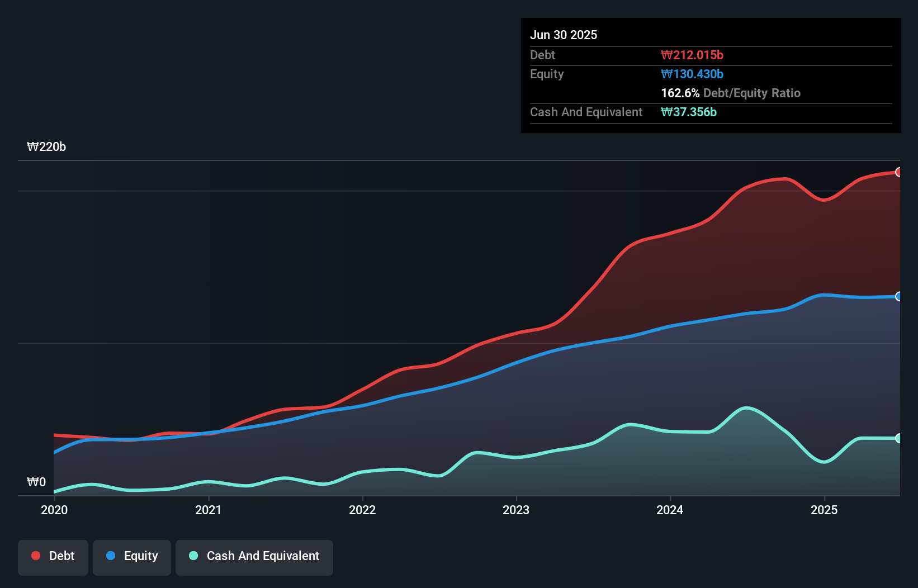
Task: Click the ₩220b gridline label
Action: point(47,147)
